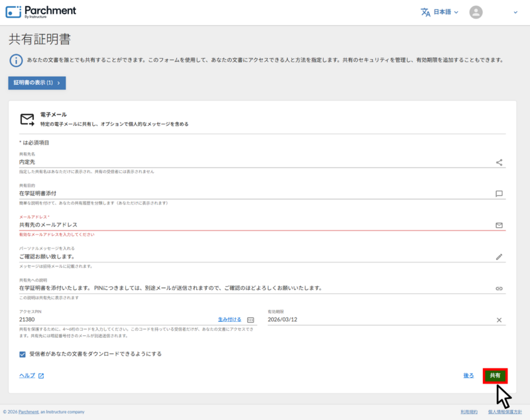Click the share icon in 共有先名 field
This screenshot has width=530, height=420.
point(500,162)
